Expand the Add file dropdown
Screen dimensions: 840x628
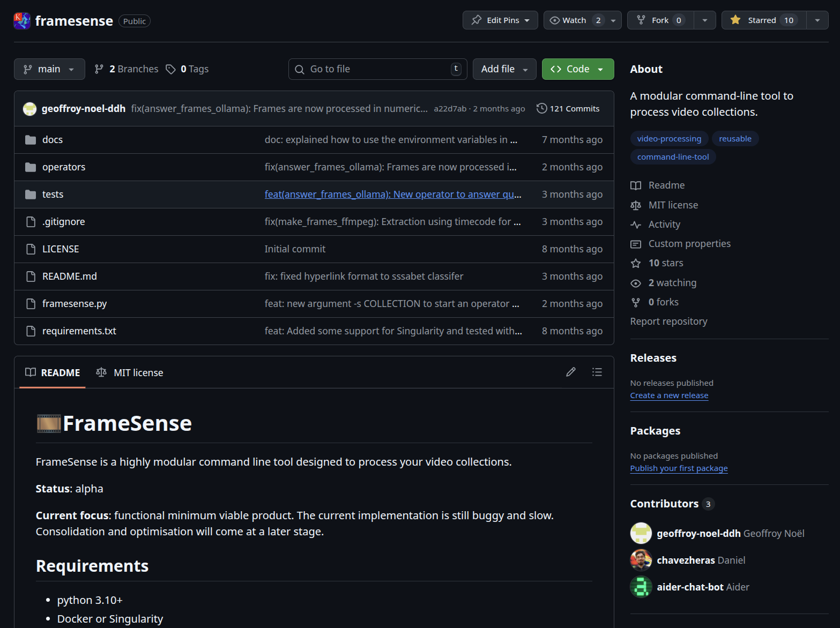504,69
